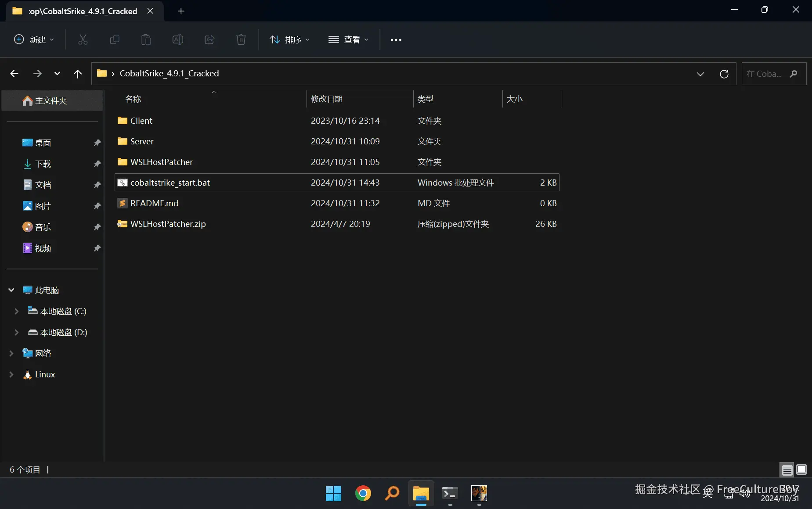Viewport: 812px width, 509px height.
Task: Navigate up one folder level
Action: tap(78, 74)
